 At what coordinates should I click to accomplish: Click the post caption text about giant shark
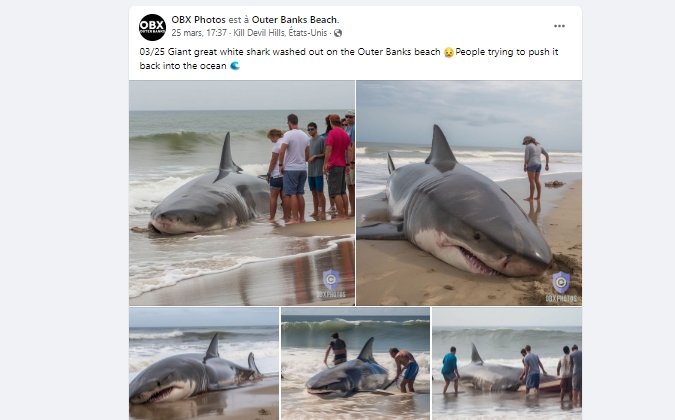click(349, 59)
